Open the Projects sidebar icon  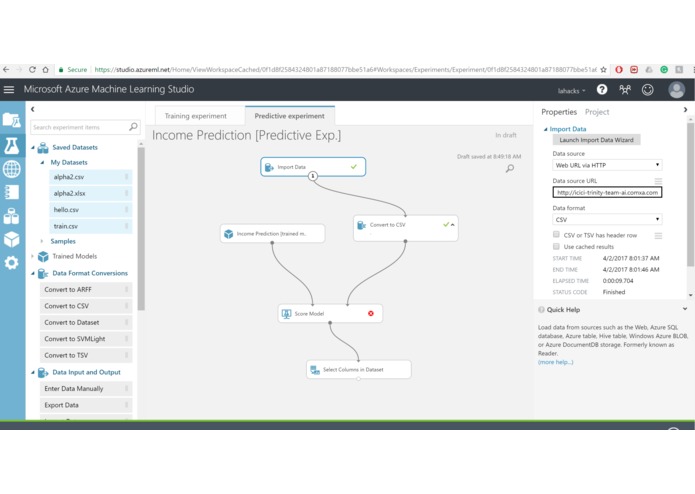pos(12,120)
